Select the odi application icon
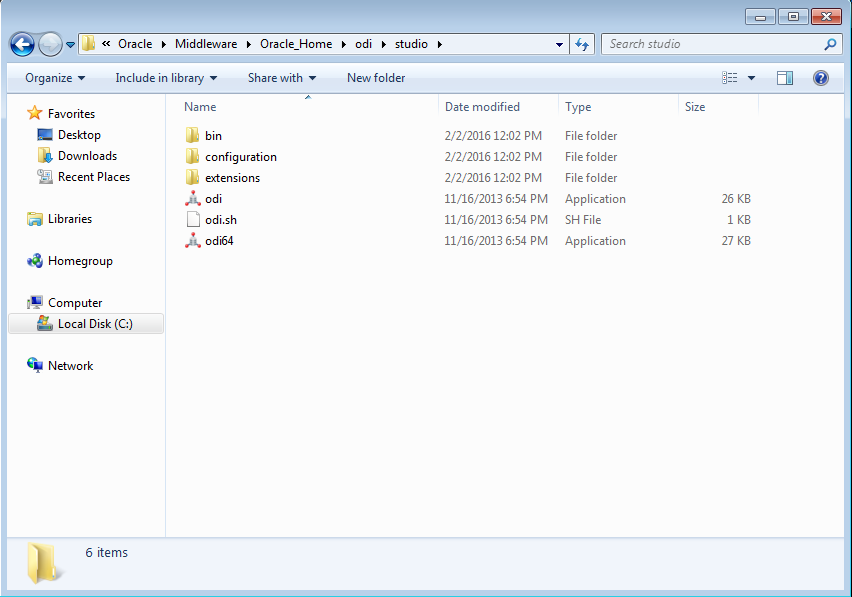This screenshot has height=597, width=852. coord(192,198)
